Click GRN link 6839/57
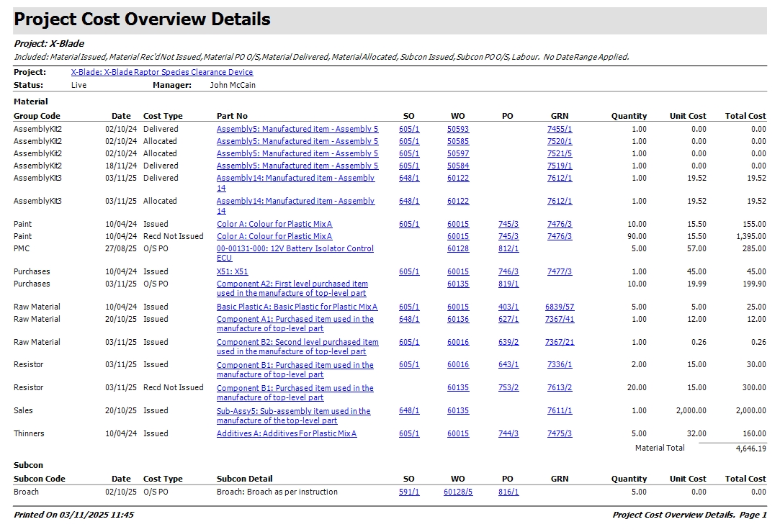780x532 pixels. (x=560, y=307)
